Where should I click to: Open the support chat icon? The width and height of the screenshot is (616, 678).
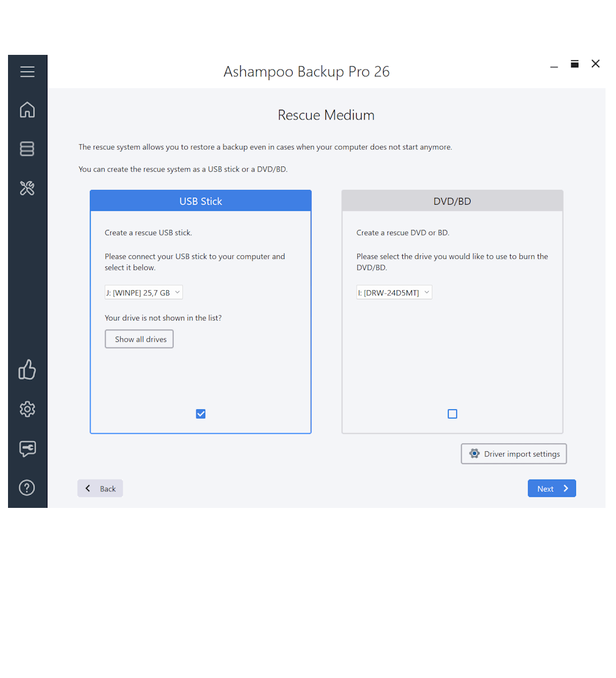pyautogui.click(x=27, y=449)
